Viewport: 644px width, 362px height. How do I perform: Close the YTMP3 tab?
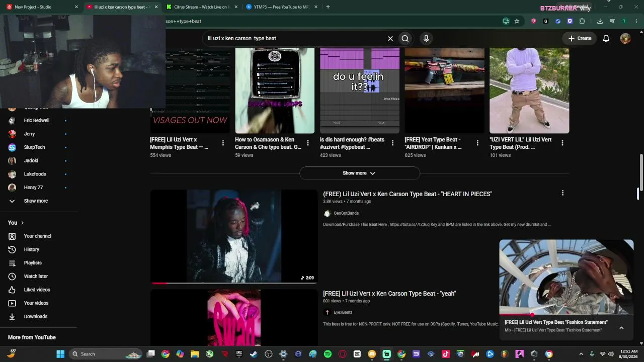tap(315, 7)
